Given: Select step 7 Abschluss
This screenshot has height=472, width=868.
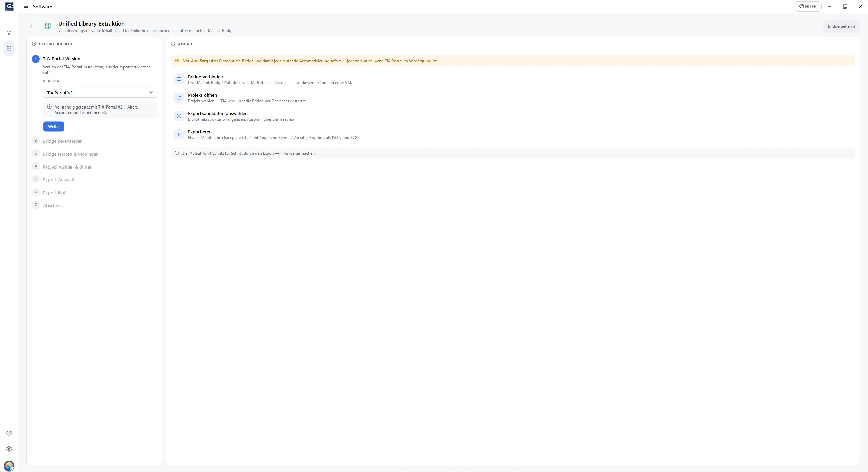Looking at the screenshot, I should point(47,205).
